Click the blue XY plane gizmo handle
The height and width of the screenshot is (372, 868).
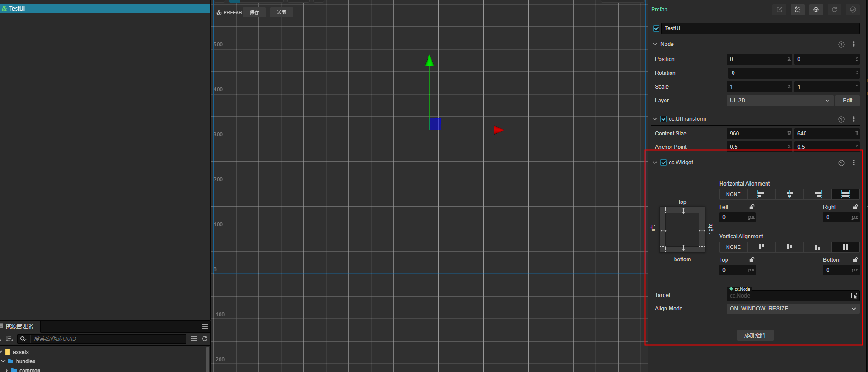pyautogui.click(x=435, y=124)
